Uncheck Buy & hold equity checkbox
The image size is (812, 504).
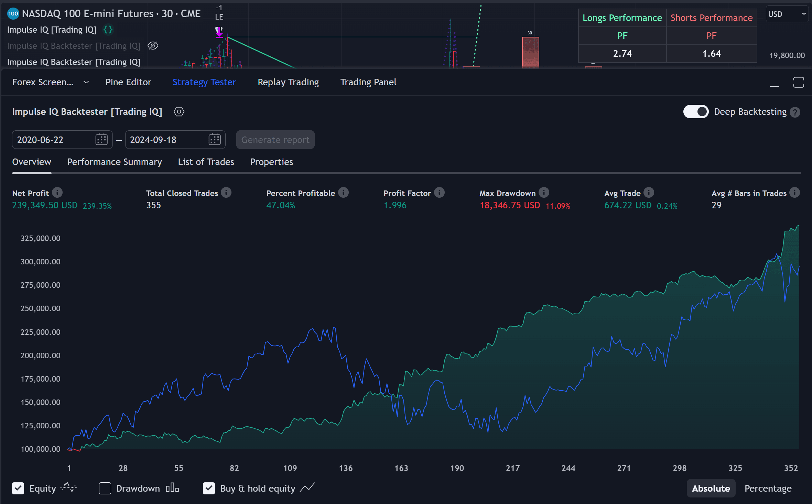(209, 488)
